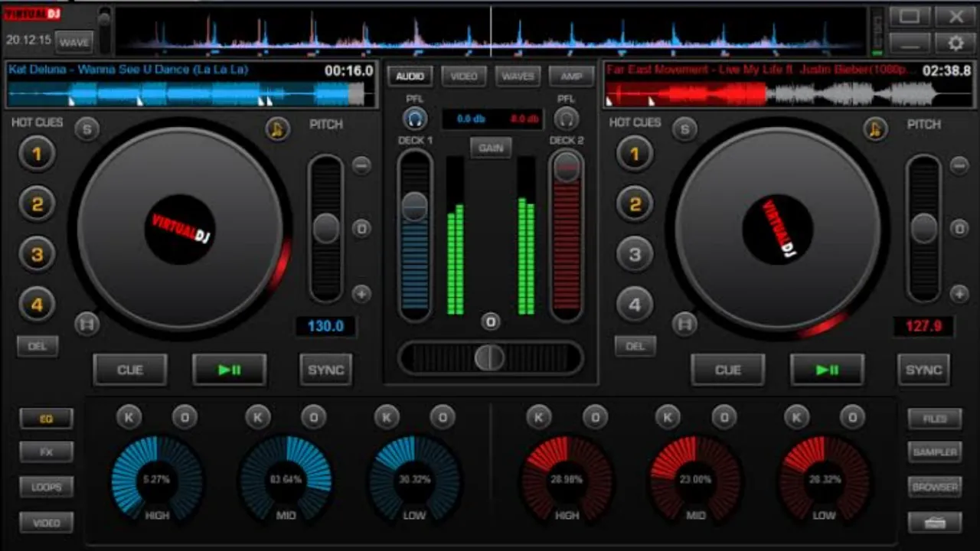Click the Deck 1 volume fader
Image resolution: width=980 pixels, height=551 pixels.
[415, 206]
